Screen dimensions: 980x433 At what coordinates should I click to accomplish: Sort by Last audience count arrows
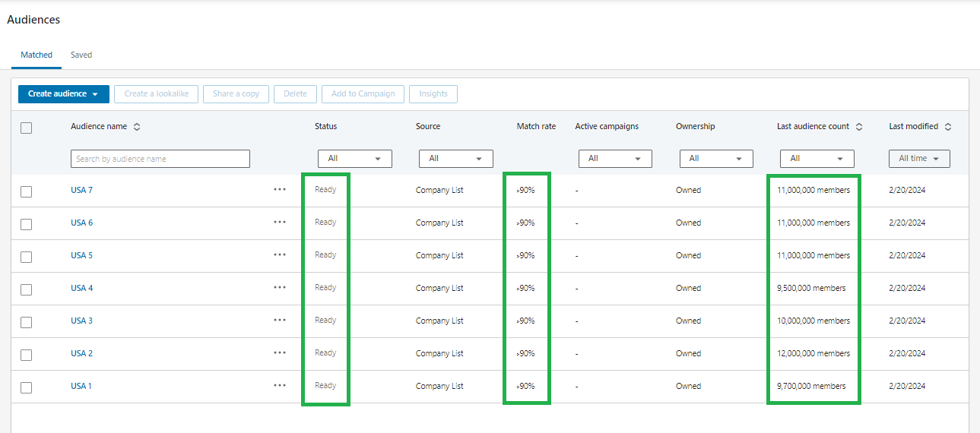859,127
